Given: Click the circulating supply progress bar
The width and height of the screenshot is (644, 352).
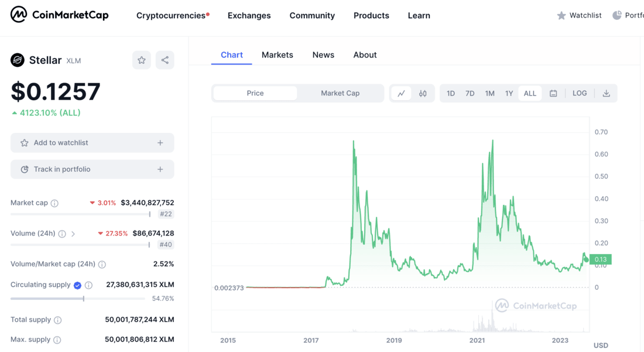Looking at the screenshot, I should point(78,299).
